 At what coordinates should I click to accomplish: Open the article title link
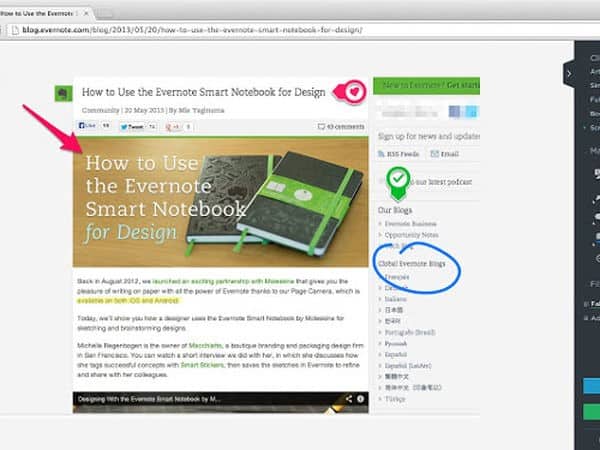point(204,92)
